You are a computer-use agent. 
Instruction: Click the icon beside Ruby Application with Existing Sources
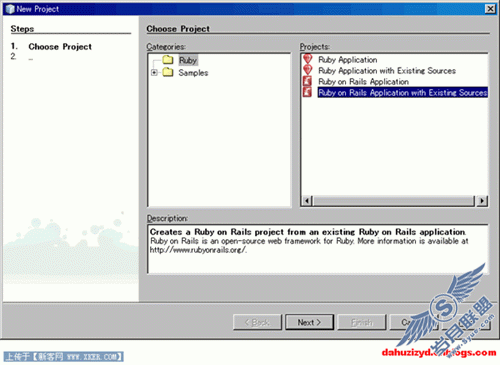click(x=307, y=70)
